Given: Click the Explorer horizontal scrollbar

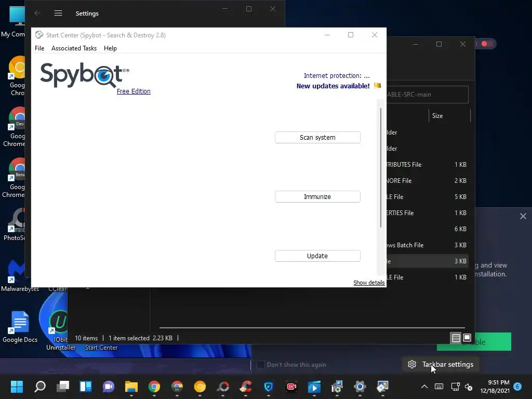Looking at the screenshot, I should [x=312, y=328].
